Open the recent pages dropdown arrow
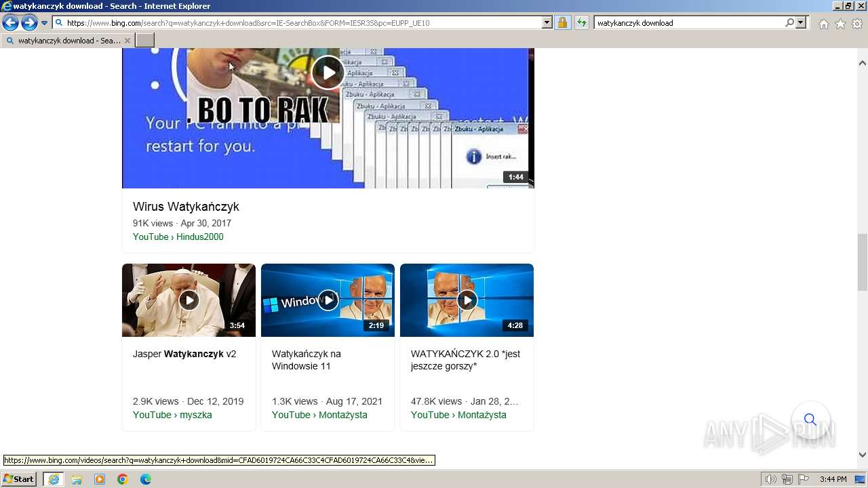The width and height of the screenshot is (868, 488). tap(45, 23)
